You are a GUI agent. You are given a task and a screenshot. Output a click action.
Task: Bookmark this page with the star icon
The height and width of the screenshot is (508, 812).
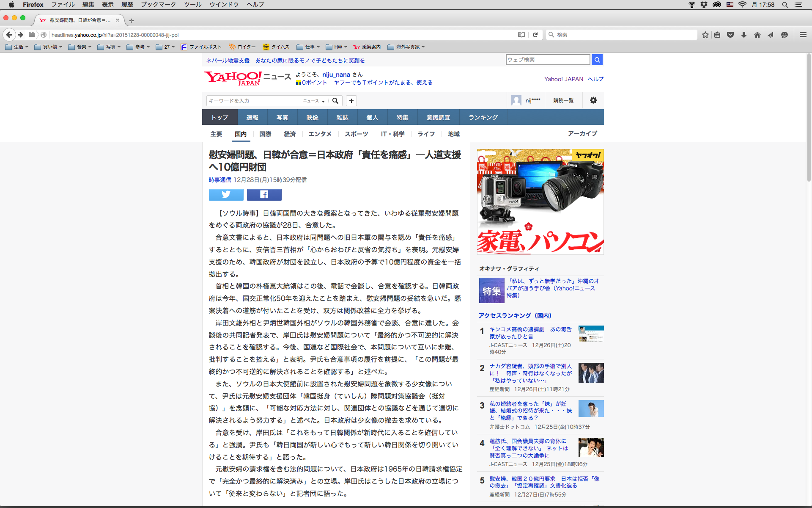[x=705, y=35]
